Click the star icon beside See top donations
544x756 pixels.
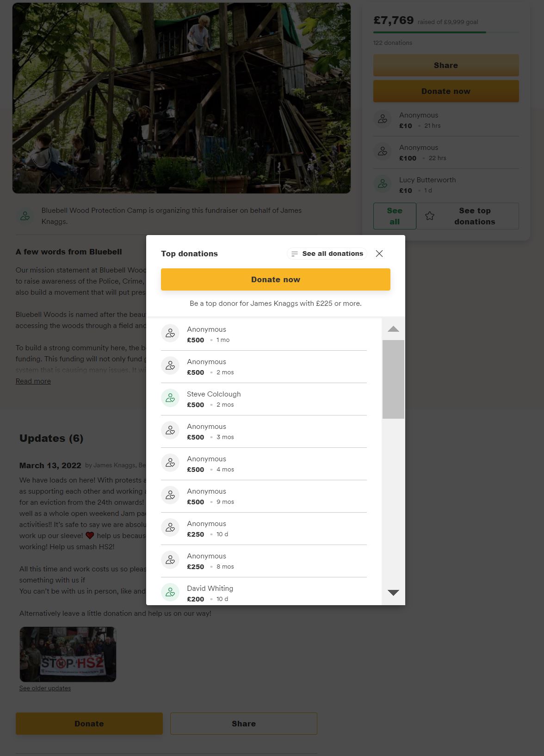pos(430,216)
